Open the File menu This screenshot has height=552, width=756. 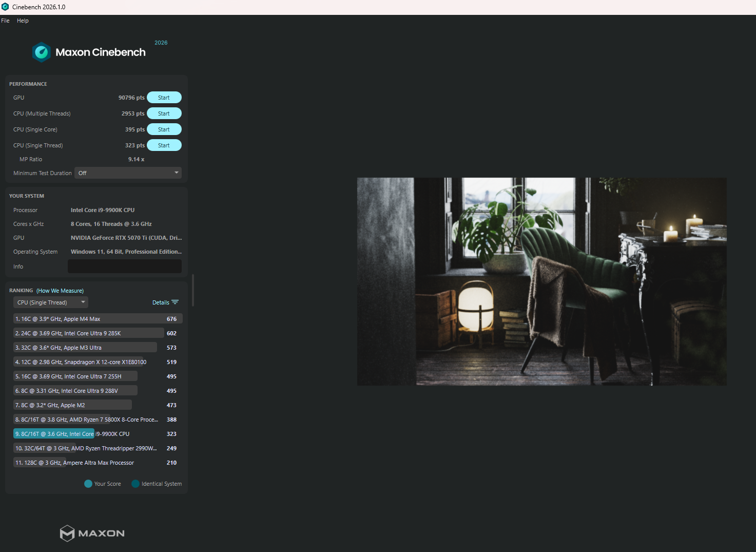tap(5, 21)
